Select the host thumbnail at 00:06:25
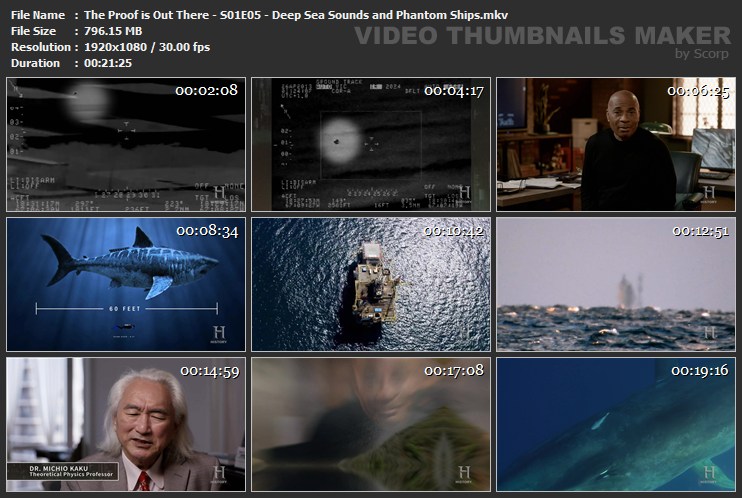The image size is (742, 498). [x=616, y=144]
